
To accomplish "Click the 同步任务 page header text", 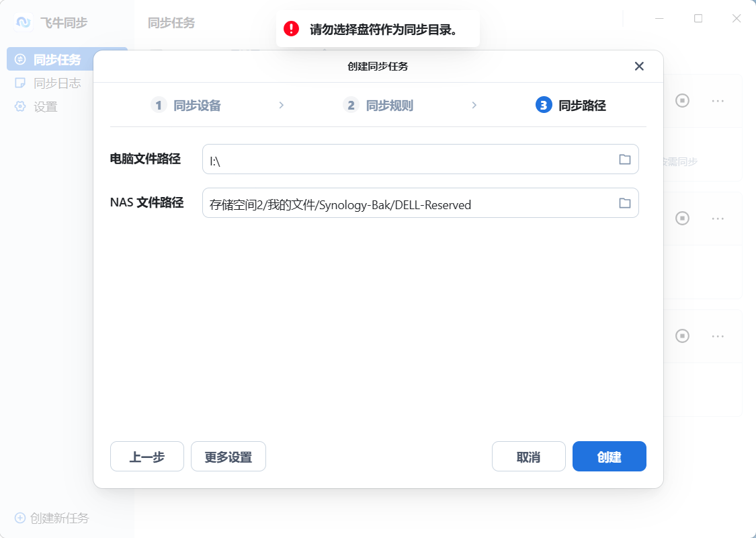I will pos(171,23).
